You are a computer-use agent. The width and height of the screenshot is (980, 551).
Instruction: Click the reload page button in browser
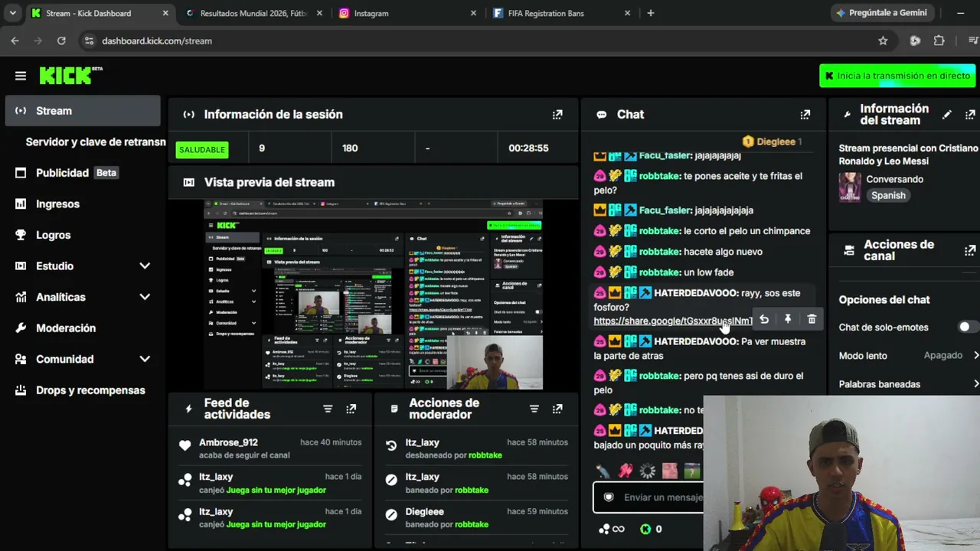61,41
